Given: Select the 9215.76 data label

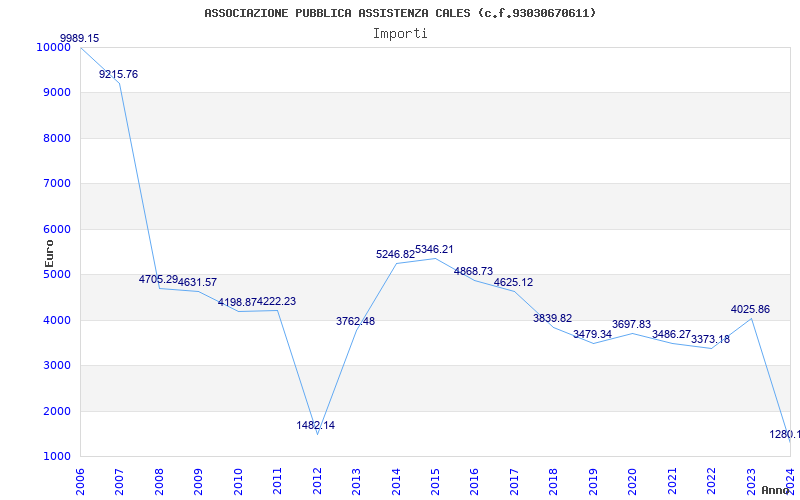Looking at the screenshot, I should [x=118, y=74].
